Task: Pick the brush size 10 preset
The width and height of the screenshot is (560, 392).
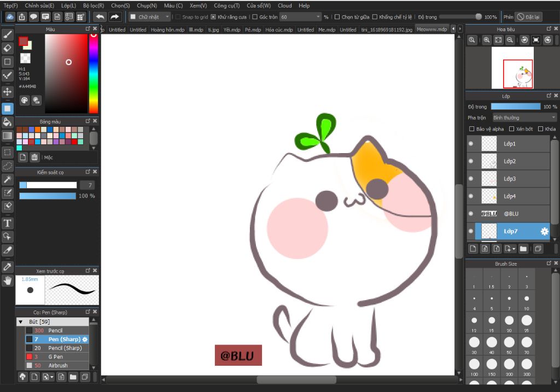Action: coord(527,301)
